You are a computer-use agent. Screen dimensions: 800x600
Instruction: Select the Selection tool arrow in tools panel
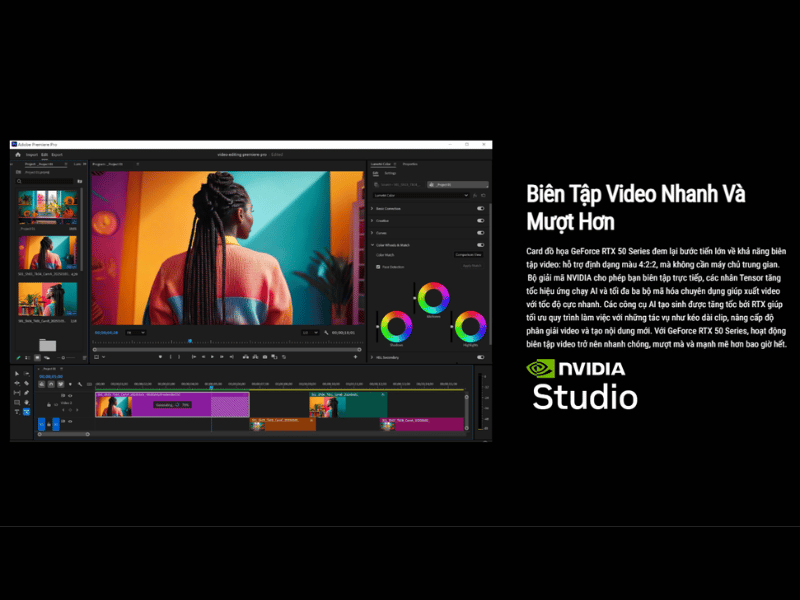17,373
